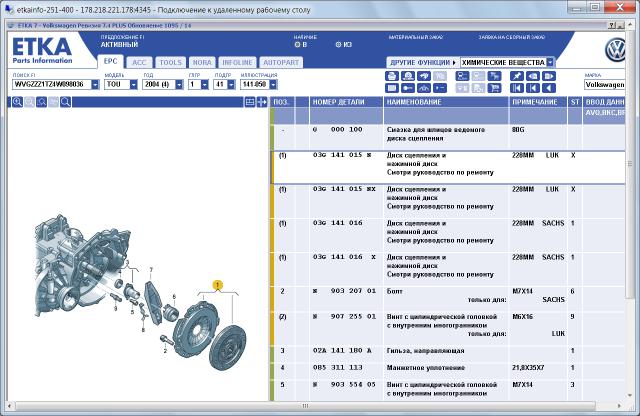Select part N 907 255 01 row
The height and width of the screenshot is (416, 640).
448,328
